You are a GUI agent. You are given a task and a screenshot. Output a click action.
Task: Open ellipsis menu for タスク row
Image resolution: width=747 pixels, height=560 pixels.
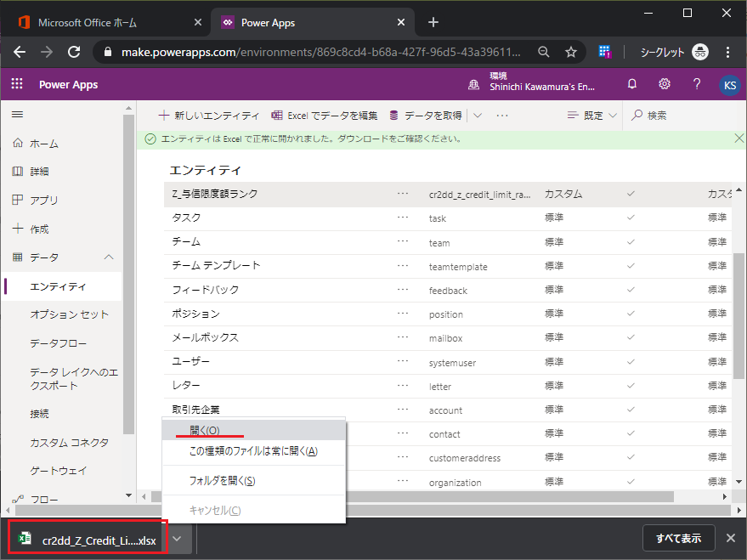(403, 218)
